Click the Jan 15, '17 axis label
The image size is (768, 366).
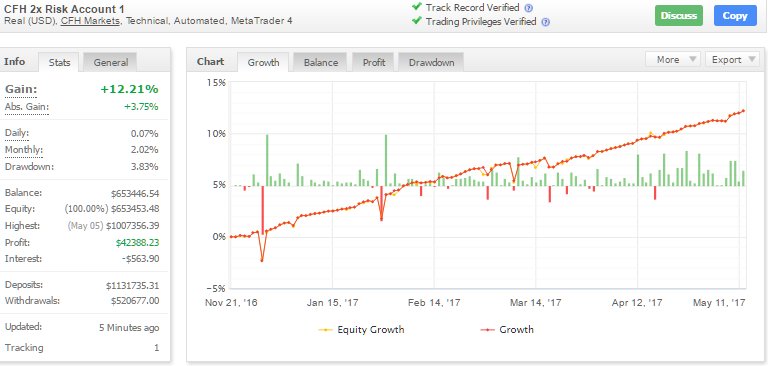(333, 303)
